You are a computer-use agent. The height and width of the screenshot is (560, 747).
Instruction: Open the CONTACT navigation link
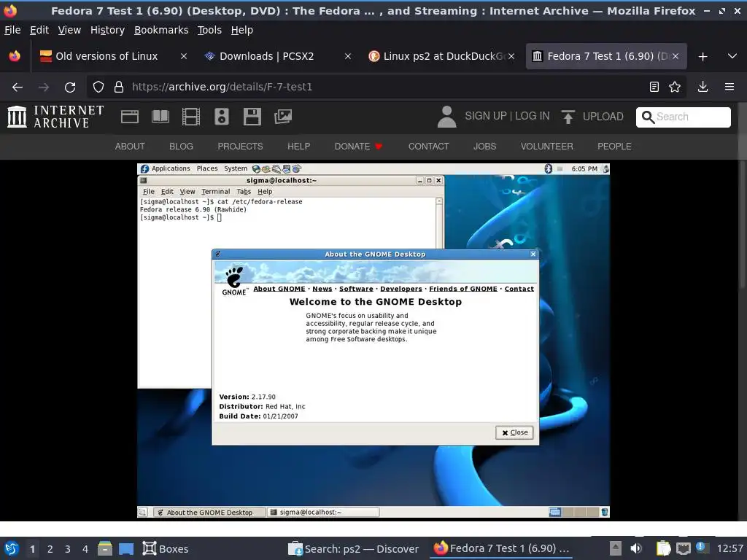(428, 147)
